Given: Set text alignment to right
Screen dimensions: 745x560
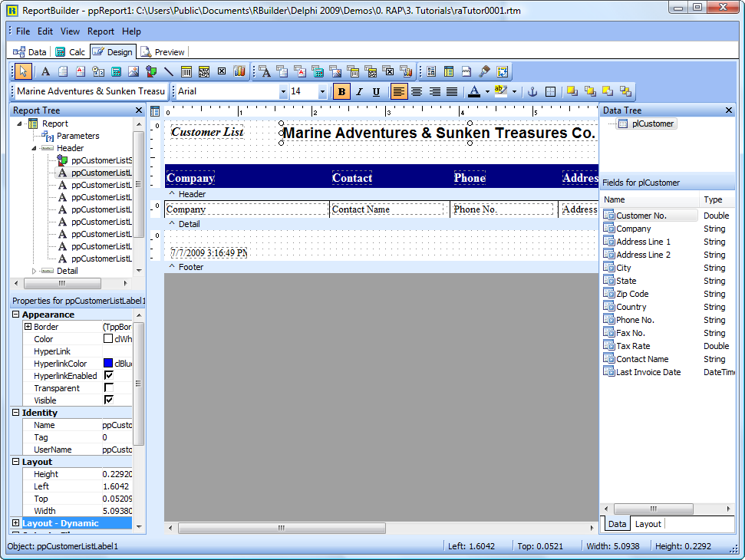Looking at the screenshot, I should click(435, 91).
